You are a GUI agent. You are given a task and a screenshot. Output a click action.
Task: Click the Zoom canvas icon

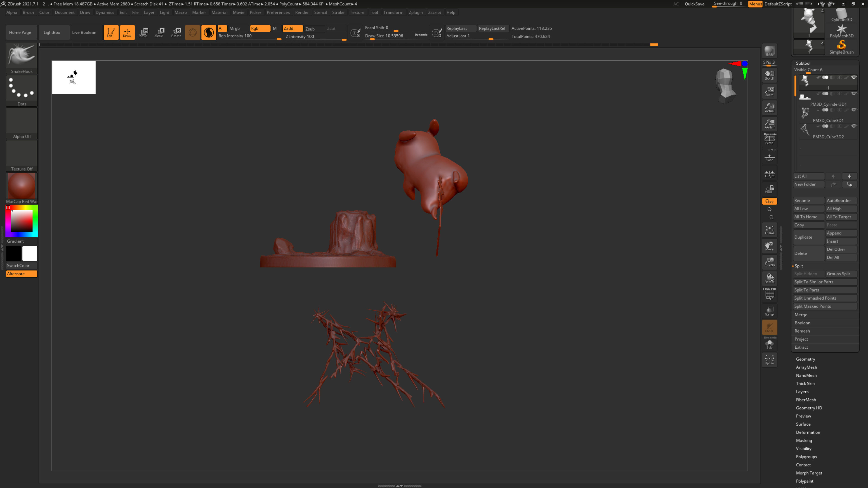(x=769, y=91)
